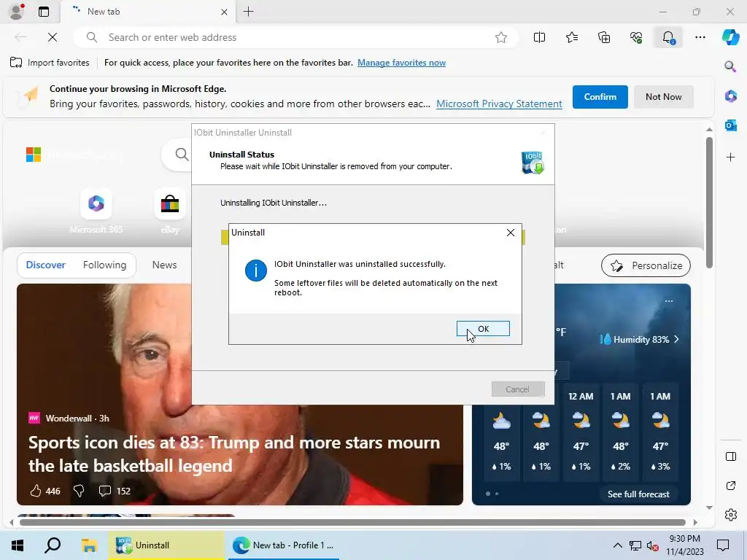Switch to Edge New tab taskbar button
The height and width of the screenshot is (560, 747).
pos(284,545)
